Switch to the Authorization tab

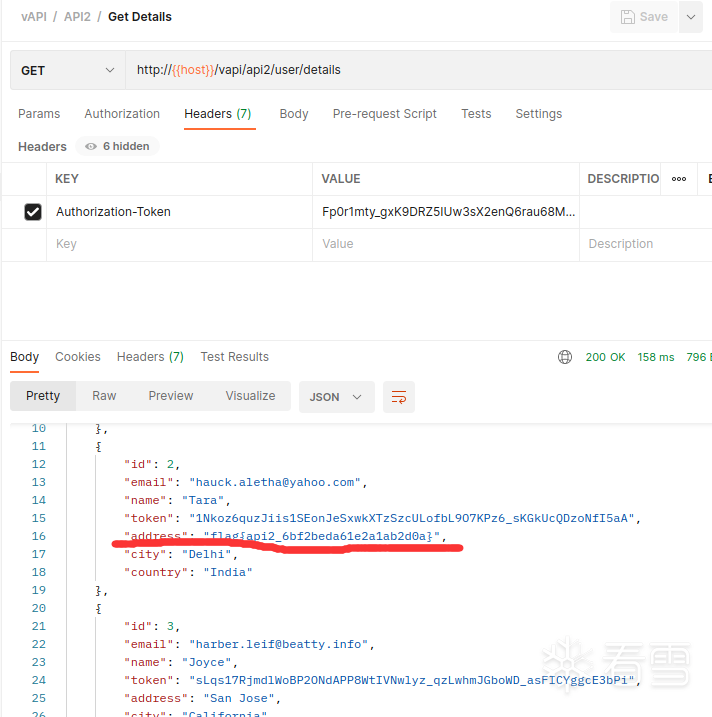(x=122, y=114)
